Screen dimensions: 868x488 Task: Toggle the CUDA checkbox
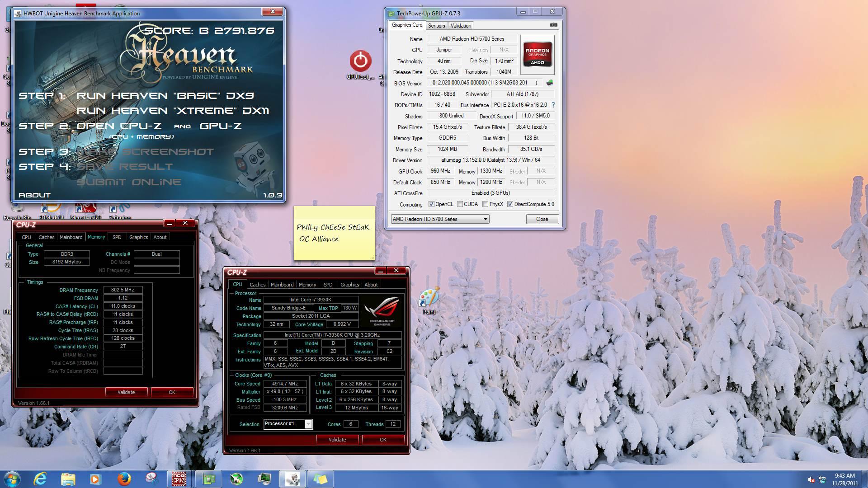point(460,204)
